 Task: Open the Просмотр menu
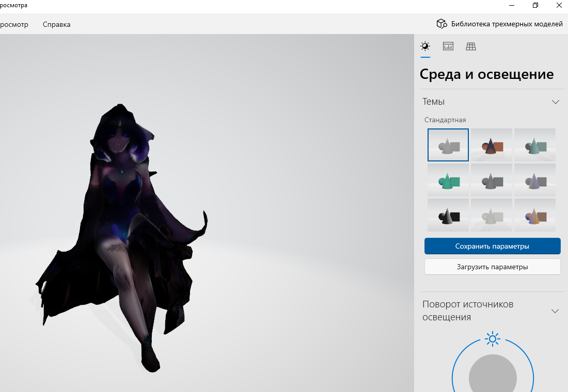tap(13, 24)
